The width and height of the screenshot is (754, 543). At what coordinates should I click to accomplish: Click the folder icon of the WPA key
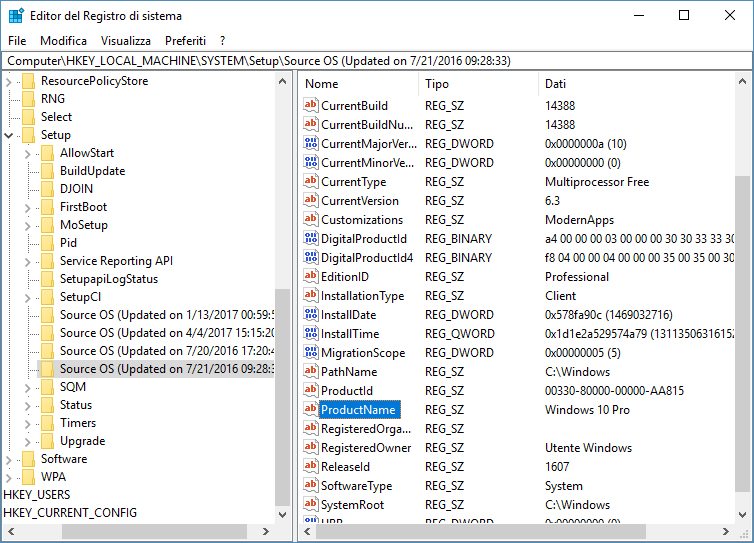28,477
